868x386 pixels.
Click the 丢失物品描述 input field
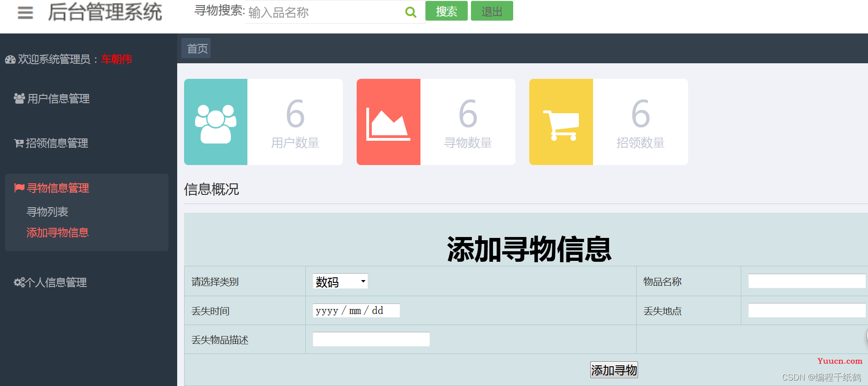pos(371,339)
